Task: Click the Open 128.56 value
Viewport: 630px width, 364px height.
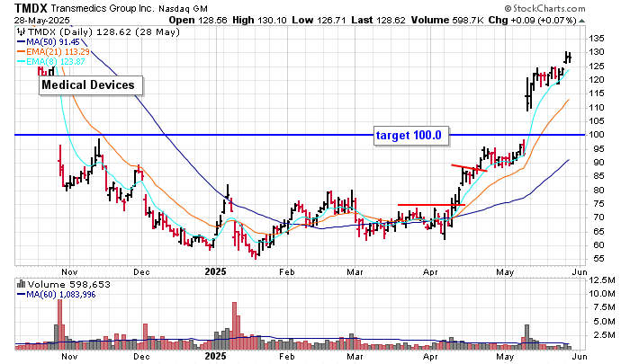Action: pos(198,20)
